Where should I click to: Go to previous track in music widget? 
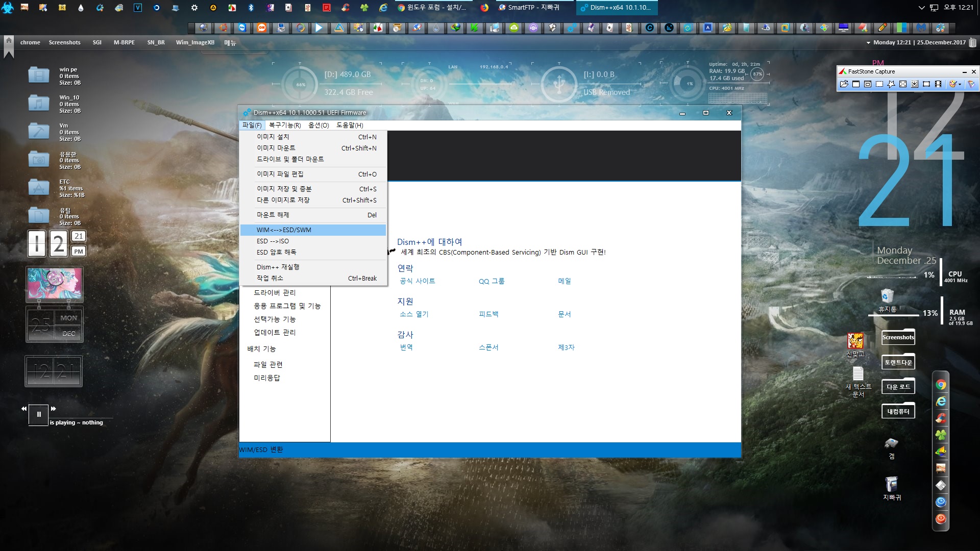[x=24, y=409]
